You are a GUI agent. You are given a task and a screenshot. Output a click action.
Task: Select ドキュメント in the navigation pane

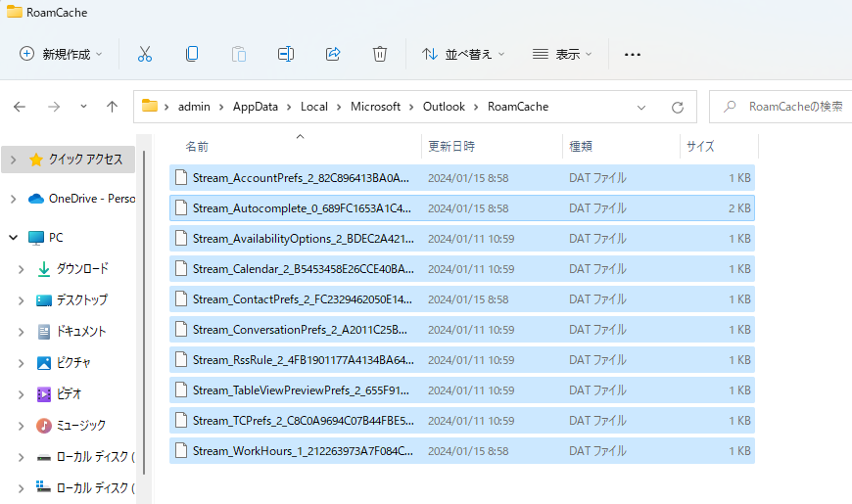point(80,332)
